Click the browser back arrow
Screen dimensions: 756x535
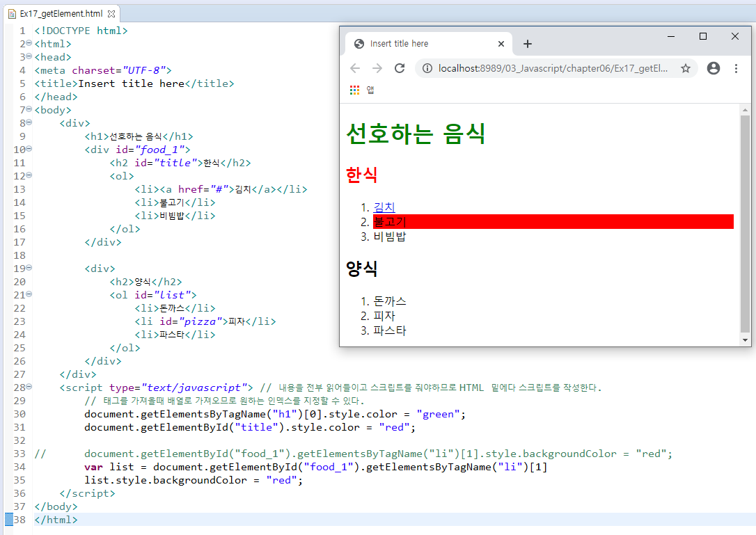355,68
